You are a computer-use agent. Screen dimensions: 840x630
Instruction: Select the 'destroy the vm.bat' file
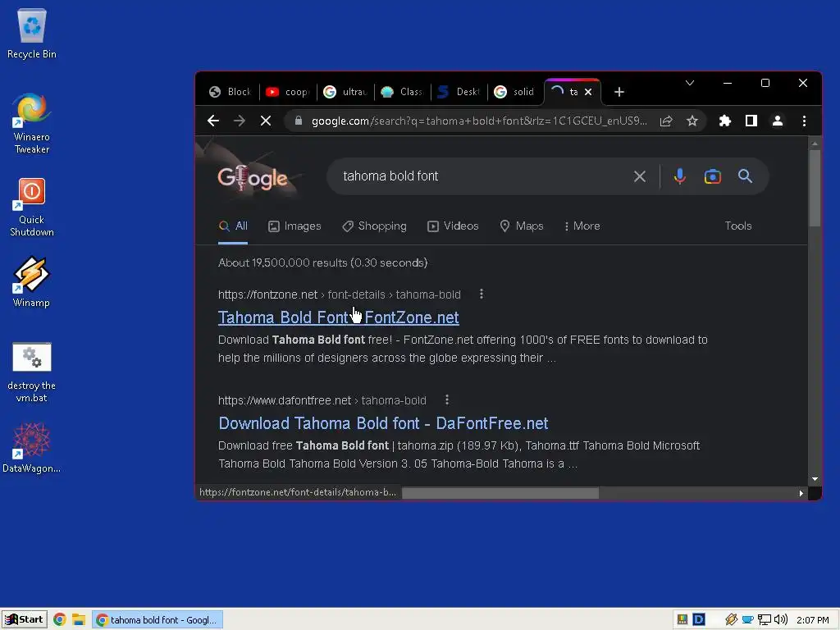click(x=32, y=372)
